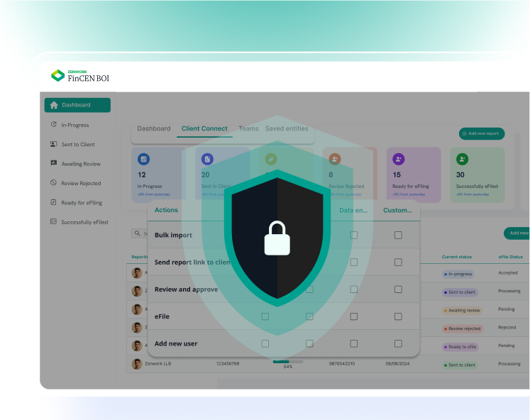This screenshot has height=420, width=530.
Task: Check Send report link Data en... checkbox
Action: (x=354, y=262)
